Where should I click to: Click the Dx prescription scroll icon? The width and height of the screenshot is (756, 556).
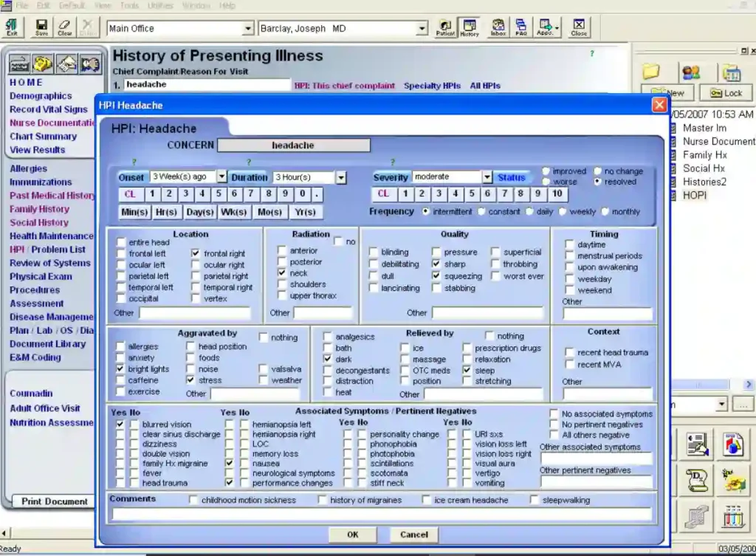696,481
